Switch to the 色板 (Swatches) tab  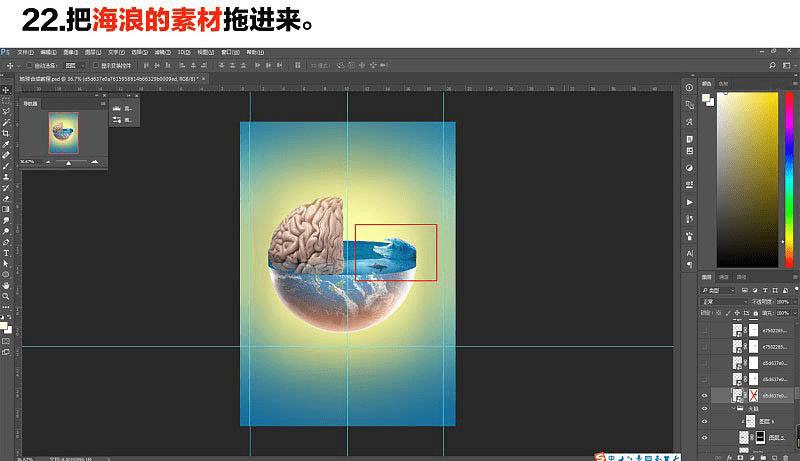point(723,84)
